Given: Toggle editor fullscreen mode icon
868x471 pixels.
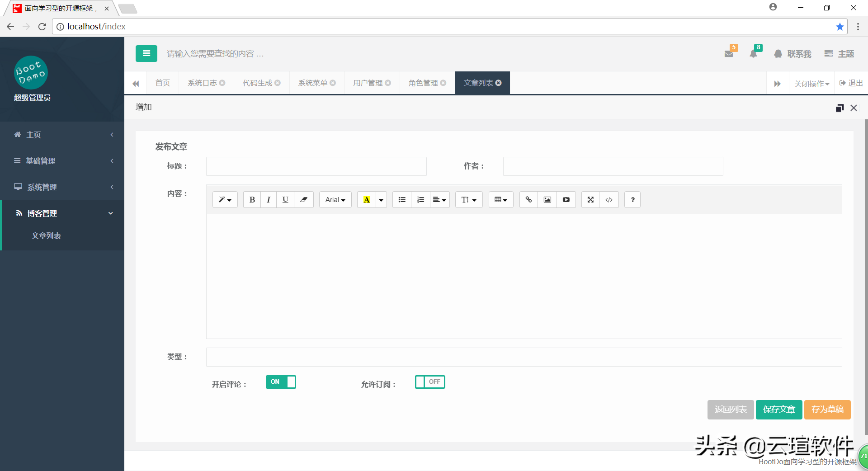Looking at the screenshot, I should coord(590,200).
